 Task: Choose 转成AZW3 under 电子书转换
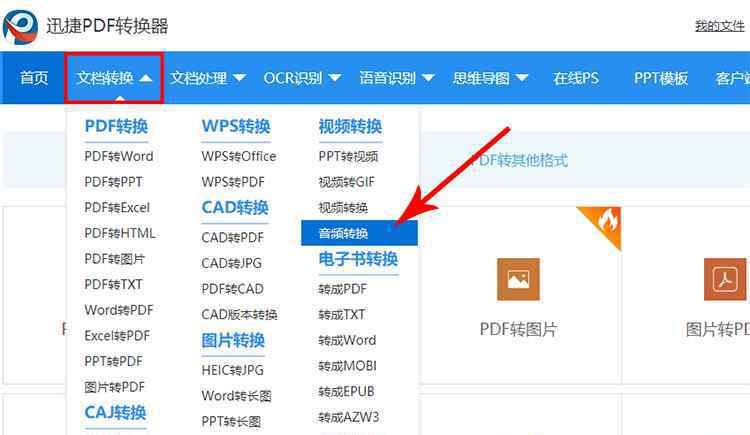[x=349, y=417]
